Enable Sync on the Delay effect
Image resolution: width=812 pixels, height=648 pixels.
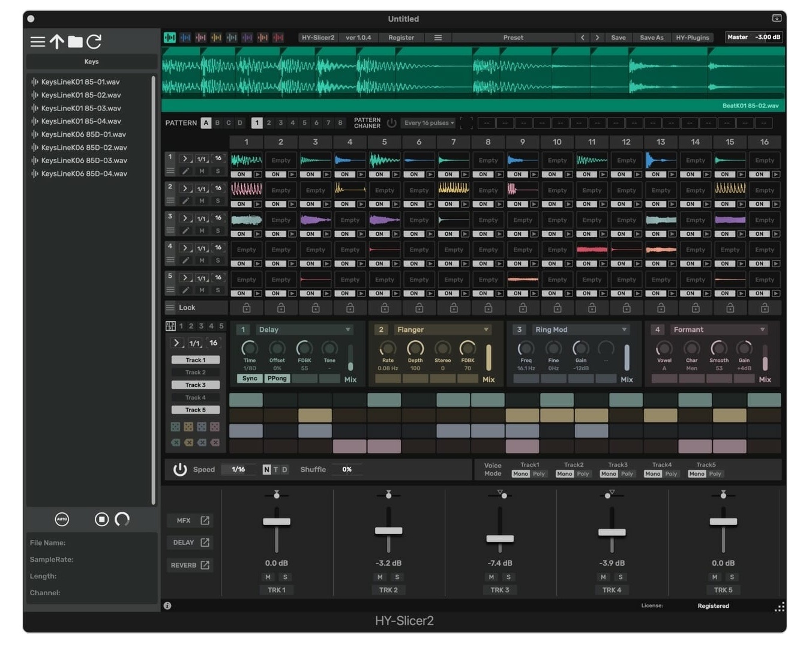[249, 378]
